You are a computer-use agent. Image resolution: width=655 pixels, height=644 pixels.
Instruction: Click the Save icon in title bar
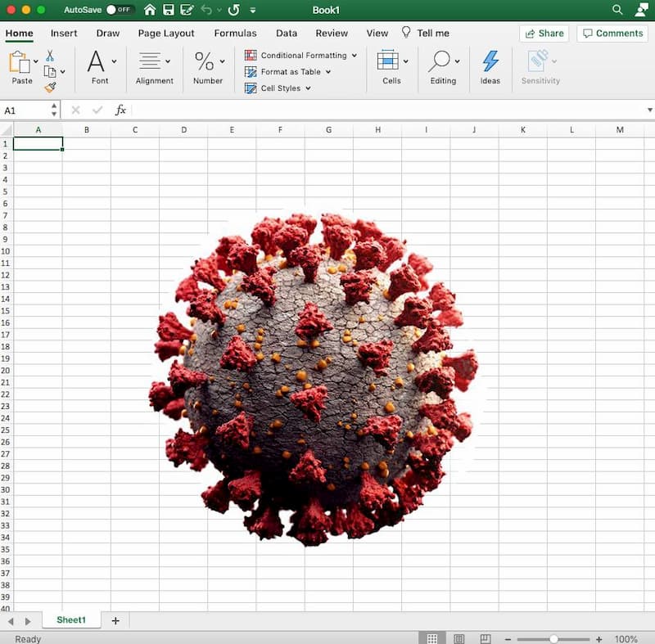169,10
